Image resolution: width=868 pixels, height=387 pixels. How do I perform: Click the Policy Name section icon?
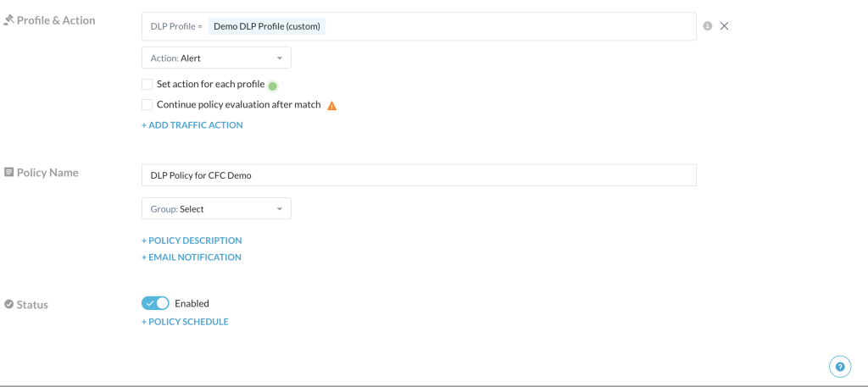click(8, 173)
